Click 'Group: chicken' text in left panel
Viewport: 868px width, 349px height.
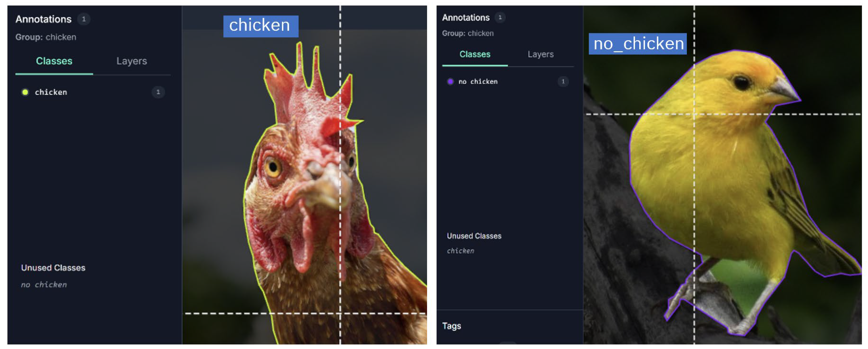(x=45, y=37)
